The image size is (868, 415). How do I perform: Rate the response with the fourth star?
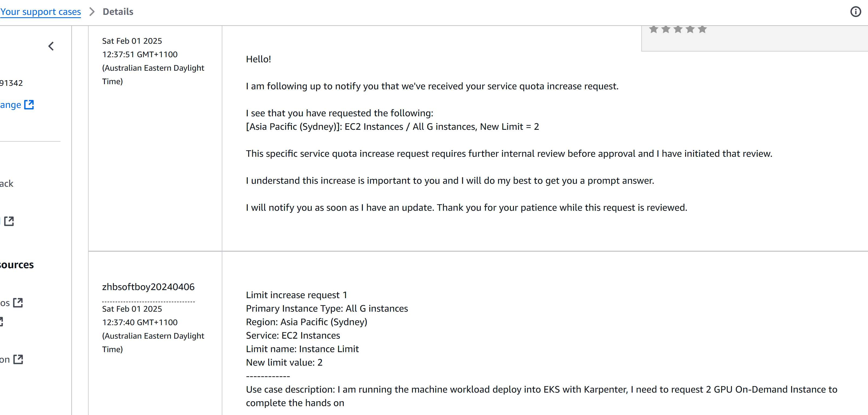690,29
